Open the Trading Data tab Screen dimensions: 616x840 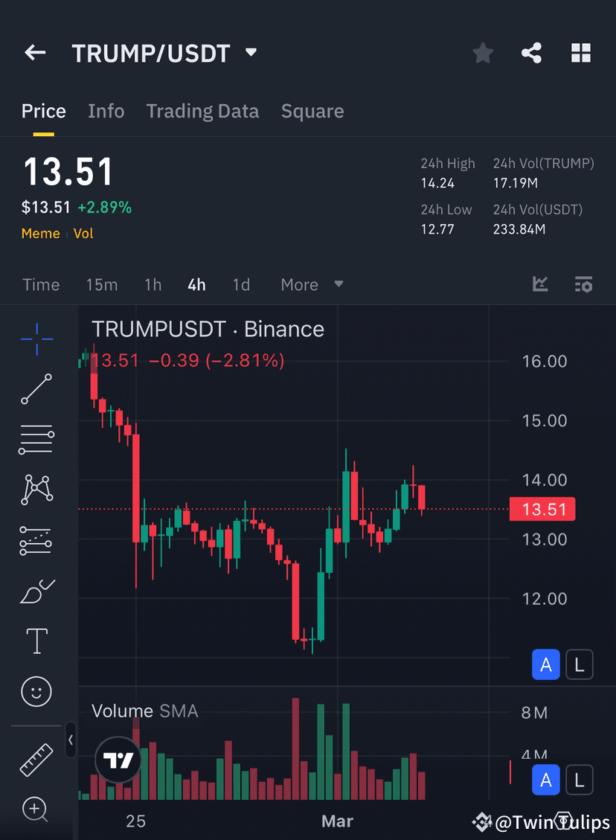pyautogui.click(x=202, y=111)
